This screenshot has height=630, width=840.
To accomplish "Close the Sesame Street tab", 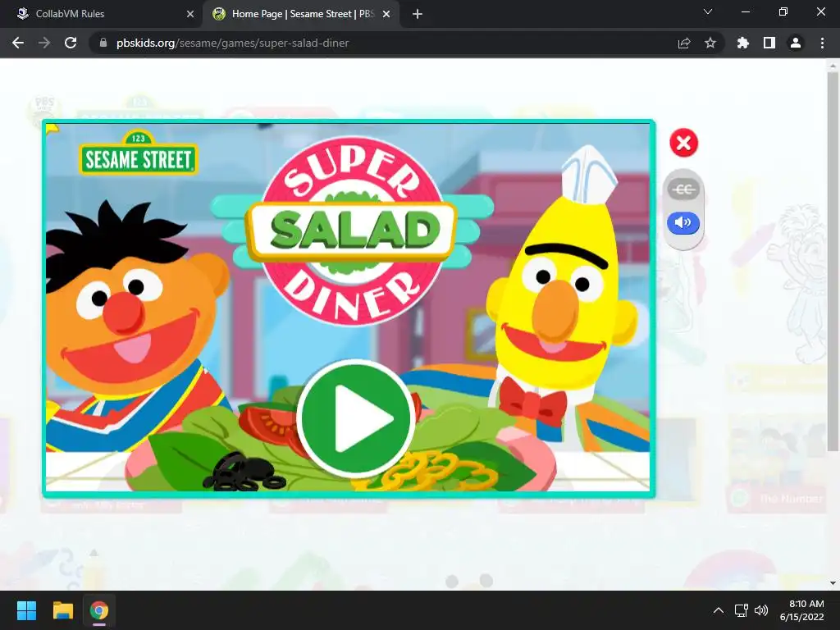I will pos(386,14).
